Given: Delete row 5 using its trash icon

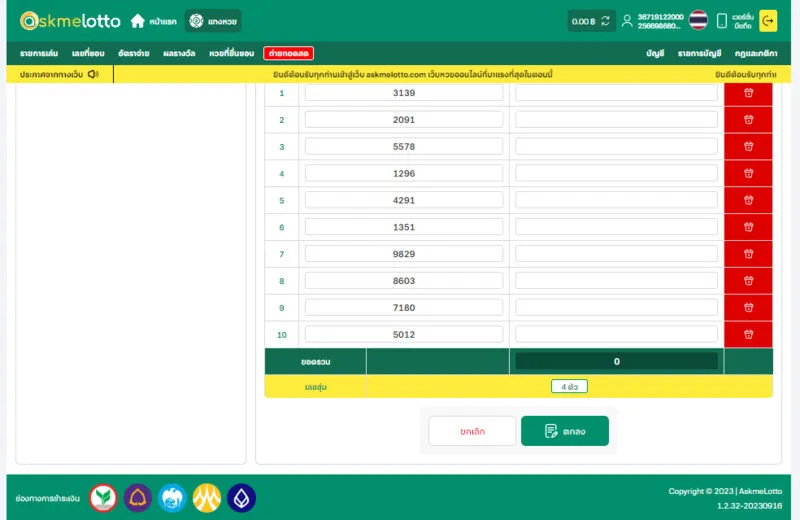Looking at the screenshot, I should [748, 200].
